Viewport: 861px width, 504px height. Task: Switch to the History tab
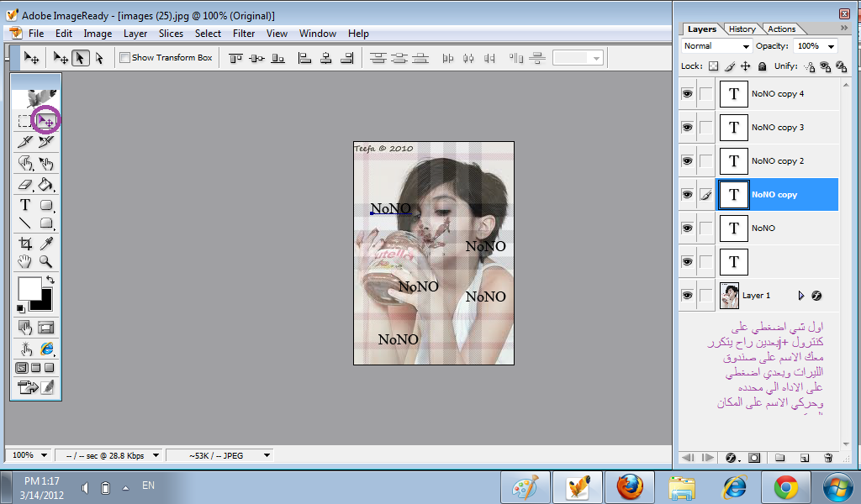(742, 29)
